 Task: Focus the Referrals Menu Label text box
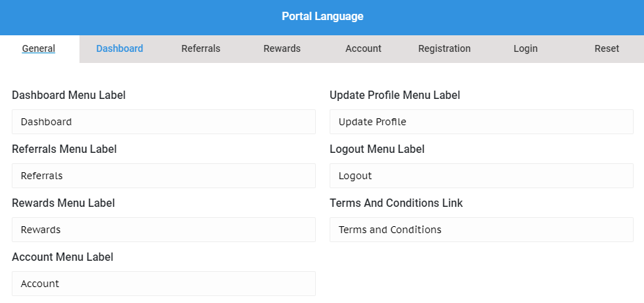coord(164,176)
